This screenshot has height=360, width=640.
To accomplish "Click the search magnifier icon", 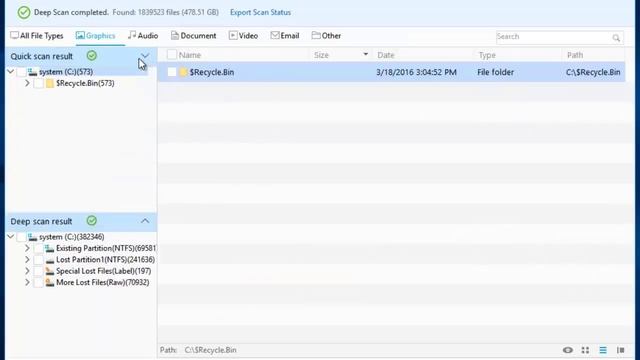I will (x=616, y=38).
